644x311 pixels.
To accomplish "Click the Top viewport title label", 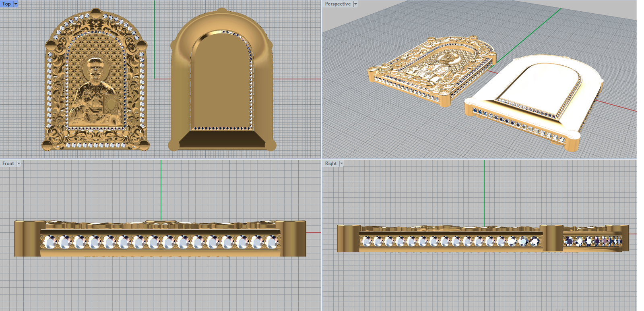I will (x=7, y=4).
